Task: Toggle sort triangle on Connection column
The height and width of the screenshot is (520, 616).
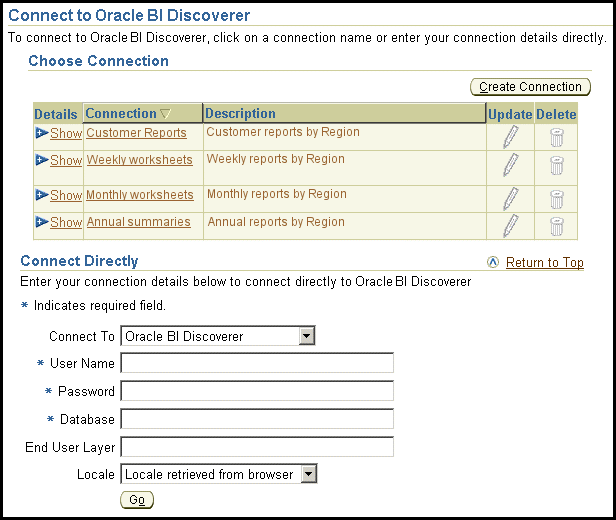Action: [166, 114]
